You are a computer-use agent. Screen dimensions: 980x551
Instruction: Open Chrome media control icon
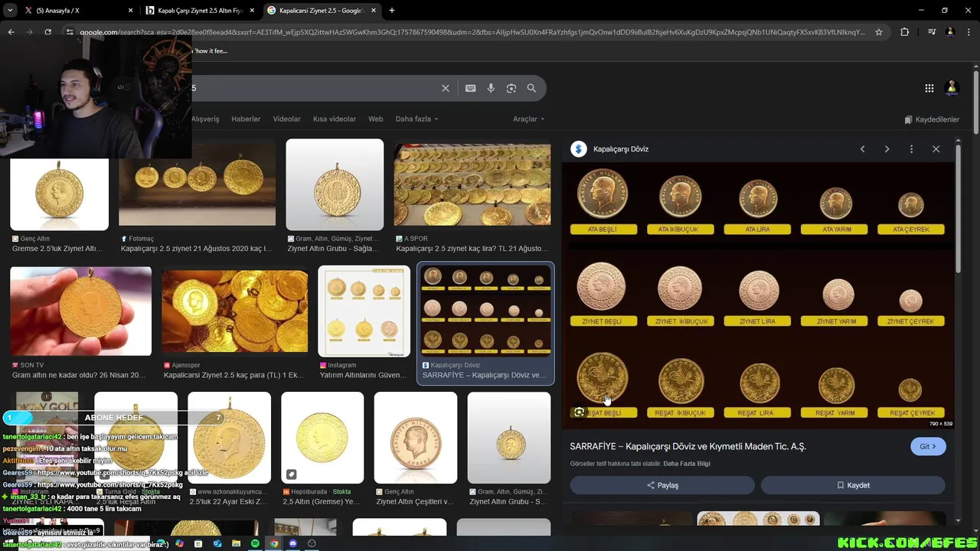click(x=932, y=32)
